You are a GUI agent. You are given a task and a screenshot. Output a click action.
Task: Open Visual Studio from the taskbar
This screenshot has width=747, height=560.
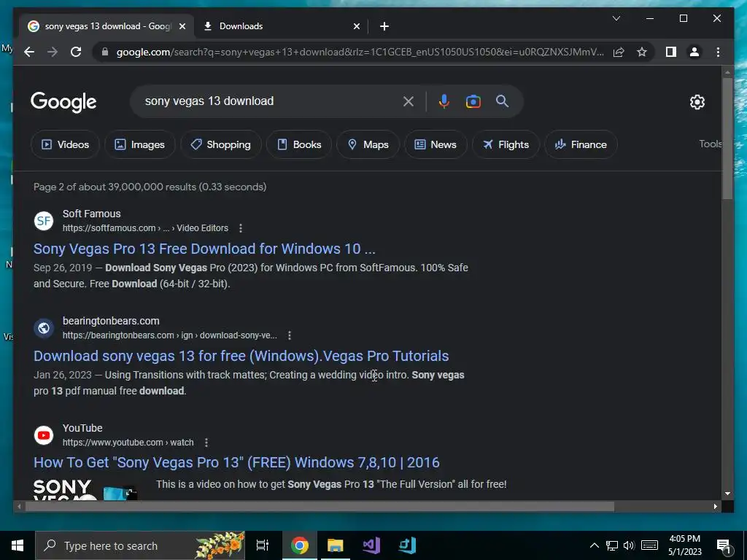[371, 545]
